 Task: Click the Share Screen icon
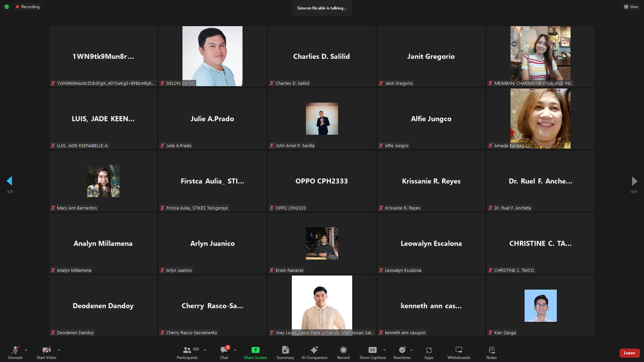tap(255, 350)
